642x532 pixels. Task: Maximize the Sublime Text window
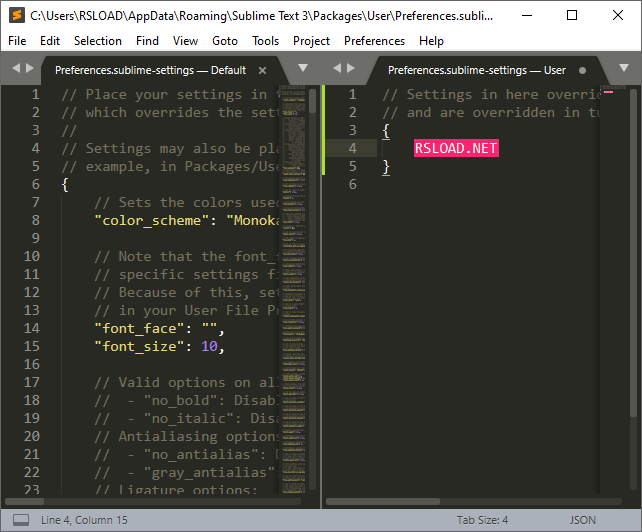tap(572, 16)
